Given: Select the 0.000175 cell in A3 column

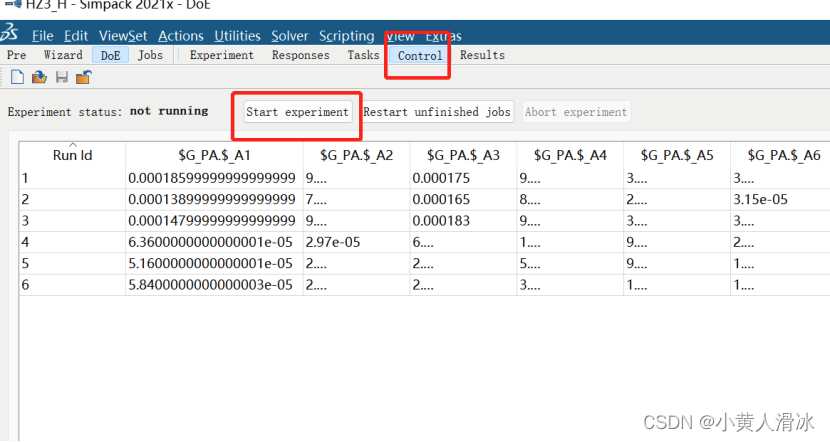Looking at the screenshot, I should pos(463,178).
